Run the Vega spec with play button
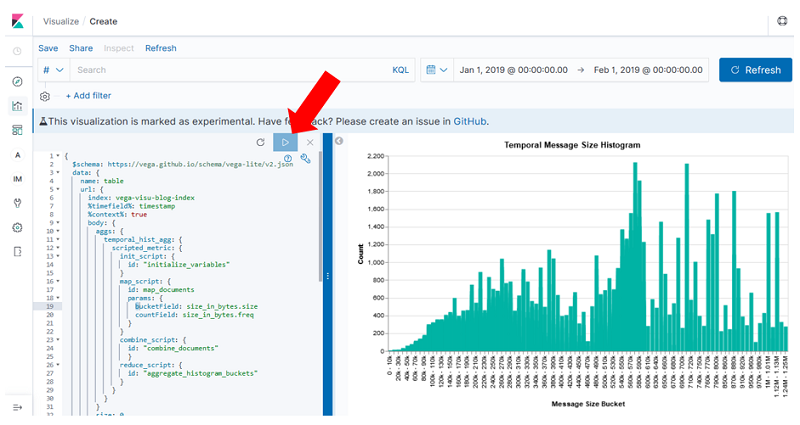This screenshot has height=425, width=800. tap(285, 143)
